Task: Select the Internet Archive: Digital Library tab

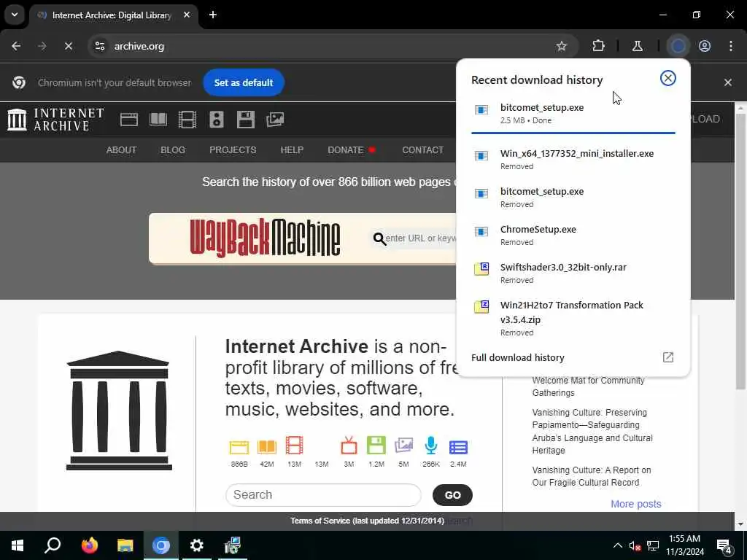Action: pos(112,15)
